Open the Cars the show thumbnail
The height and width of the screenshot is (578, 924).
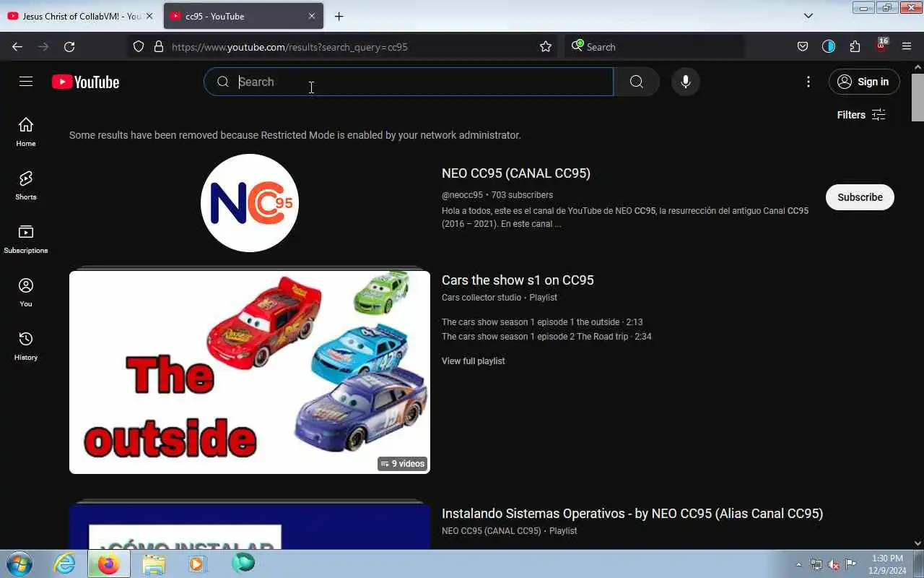coord(250,372)
